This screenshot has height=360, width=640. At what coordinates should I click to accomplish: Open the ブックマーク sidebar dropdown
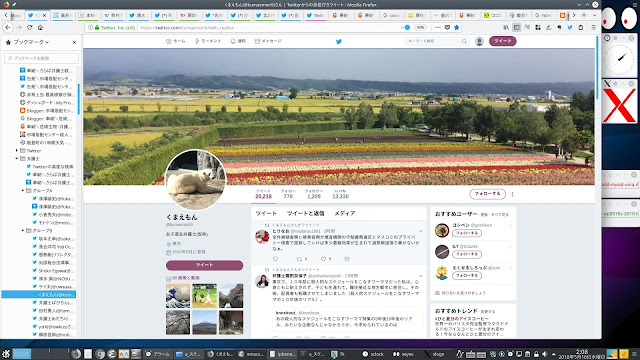[x=31, y=42]
